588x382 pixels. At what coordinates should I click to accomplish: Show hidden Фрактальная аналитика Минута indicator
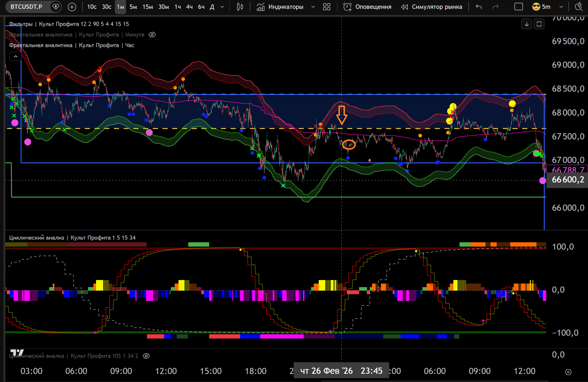152,35
